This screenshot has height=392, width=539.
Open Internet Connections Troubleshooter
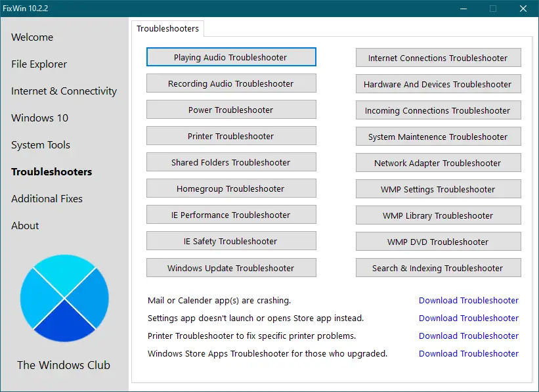click(439, 58)
